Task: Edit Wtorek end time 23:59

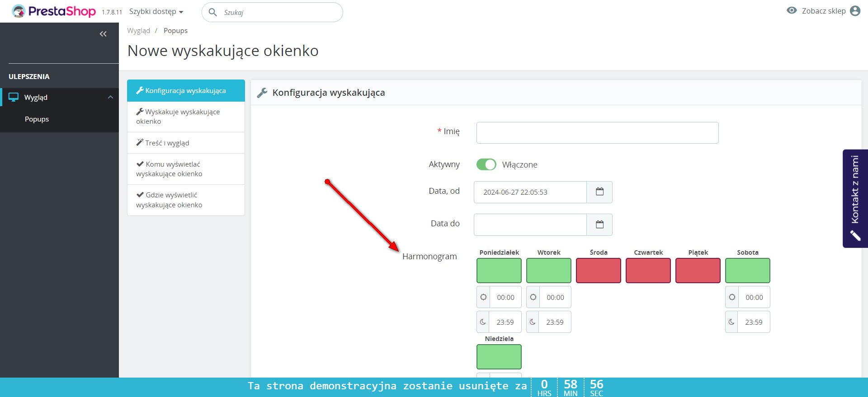Action: (555, 322)
